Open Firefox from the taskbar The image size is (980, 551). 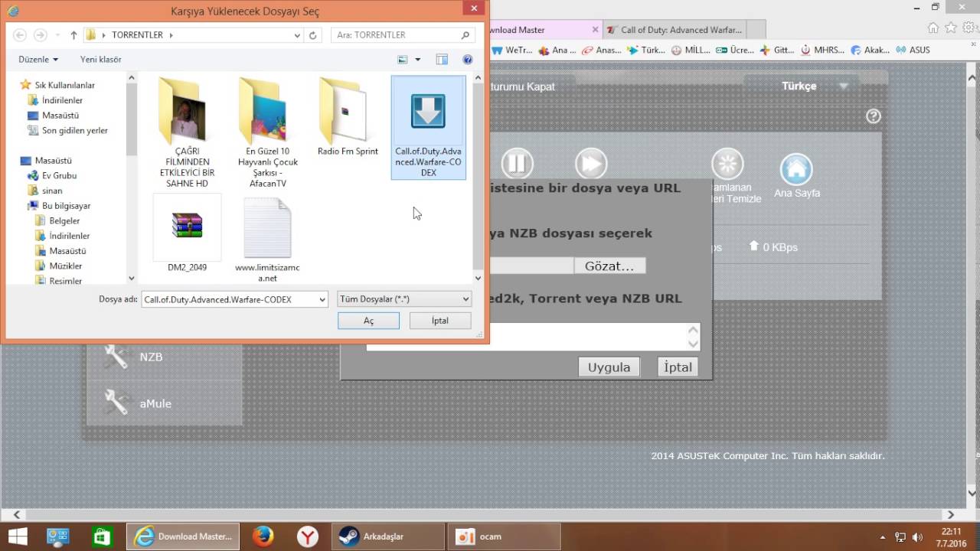coord(263,536)
